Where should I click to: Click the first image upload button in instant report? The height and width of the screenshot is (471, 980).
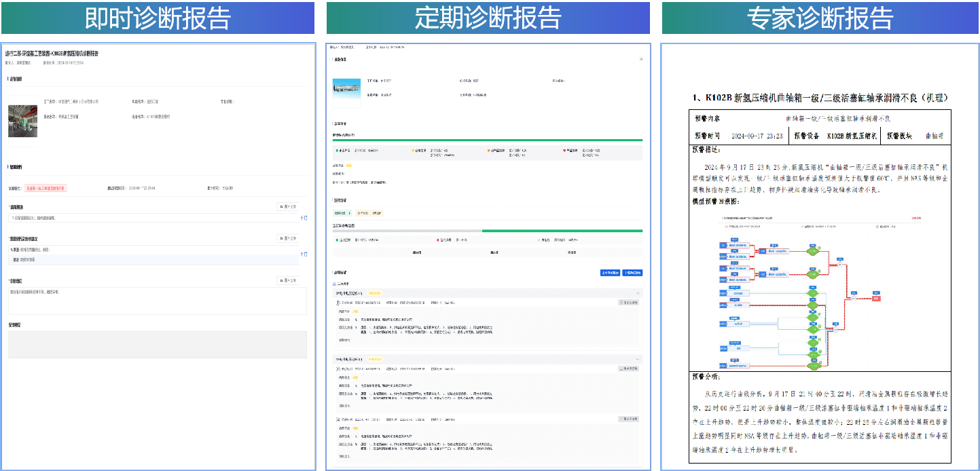pos(288,206)
